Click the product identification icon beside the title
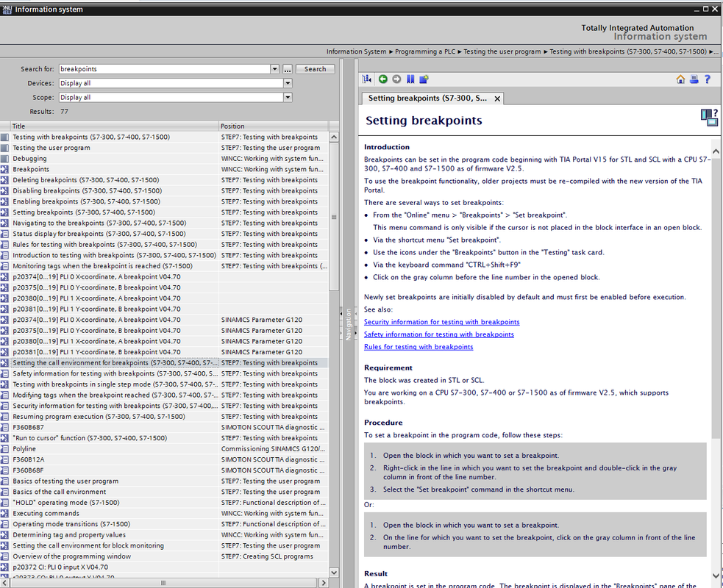This screenshot has width=723, height=588. (x=709, y=118)
